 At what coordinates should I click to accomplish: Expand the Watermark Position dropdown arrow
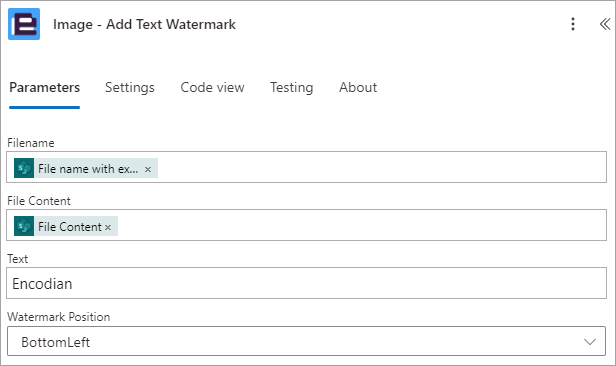coord(590,342)
